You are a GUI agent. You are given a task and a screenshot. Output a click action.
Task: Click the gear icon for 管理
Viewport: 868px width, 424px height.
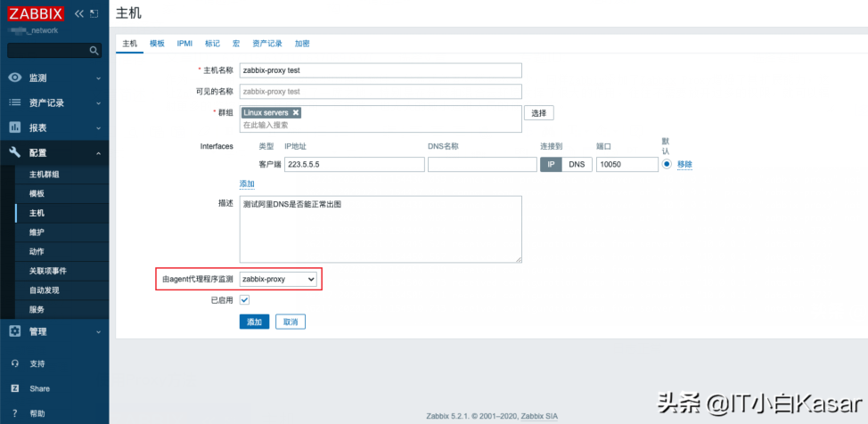(15, 331)
